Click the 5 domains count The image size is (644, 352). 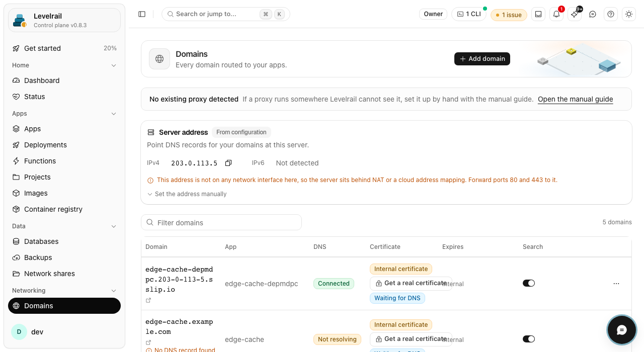pos(617,222)
